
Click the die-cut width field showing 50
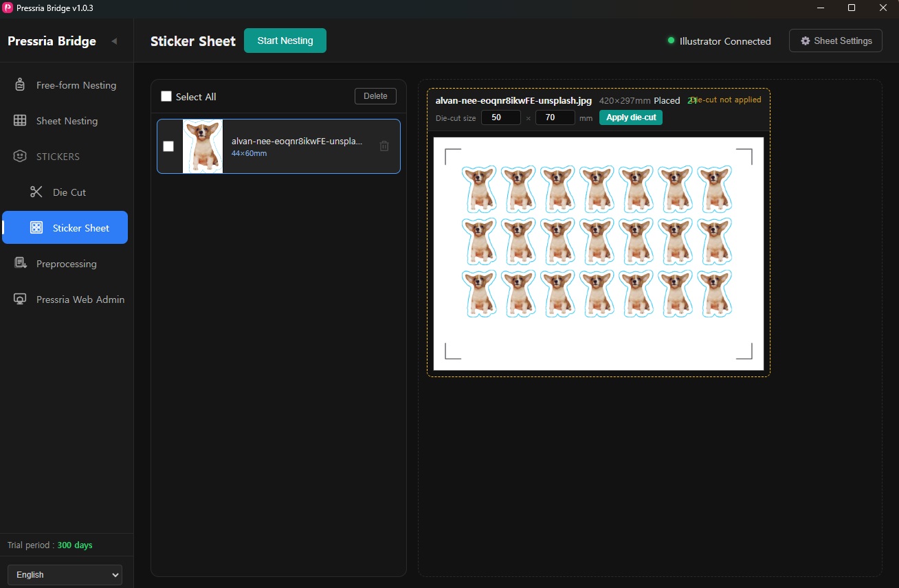pyautogui.click(x=501, y=117)
